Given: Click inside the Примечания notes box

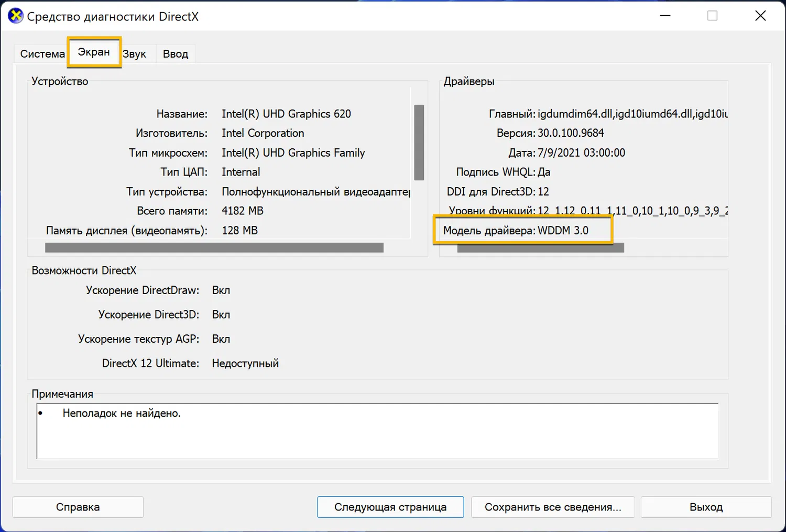Looking at the screenshot, I should [377, 431].
